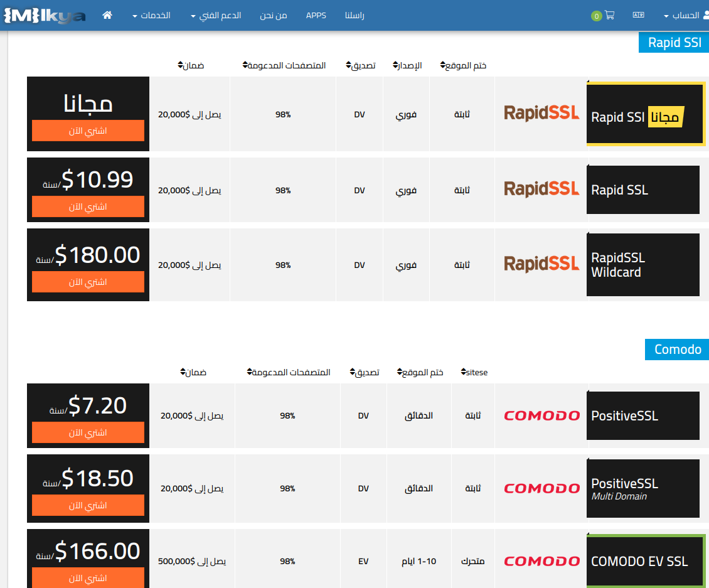Sort Rapid SSL table by تصديق column
Viewport: 709px width, 588px height.
[x=360, y=65]
